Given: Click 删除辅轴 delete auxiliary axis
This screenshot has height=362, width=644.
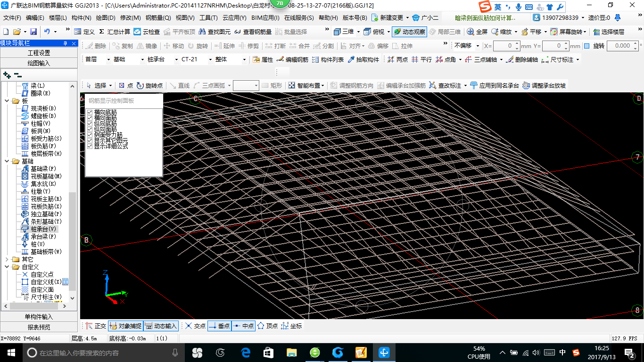Looking at the screenshot, I should point(522,60).
